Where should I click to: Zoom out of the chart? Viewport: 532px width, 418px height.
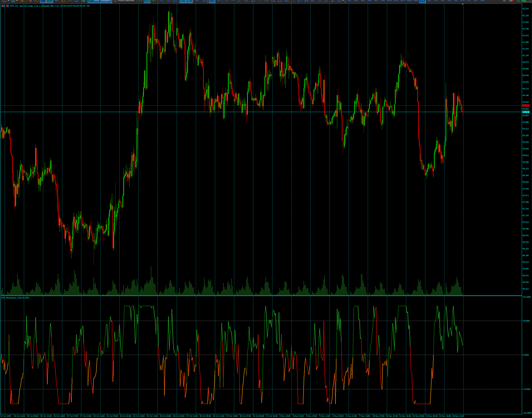(168, 1)
